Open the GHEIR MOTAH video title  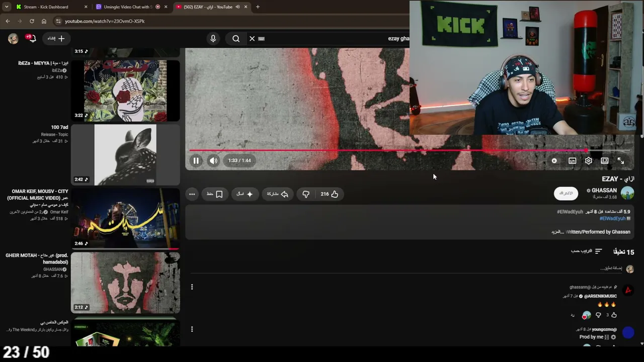37,259
